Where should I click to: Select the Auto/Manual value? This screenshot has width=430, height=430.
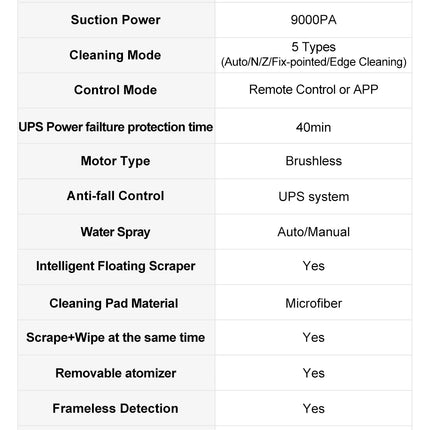click(x=313, y=232)
